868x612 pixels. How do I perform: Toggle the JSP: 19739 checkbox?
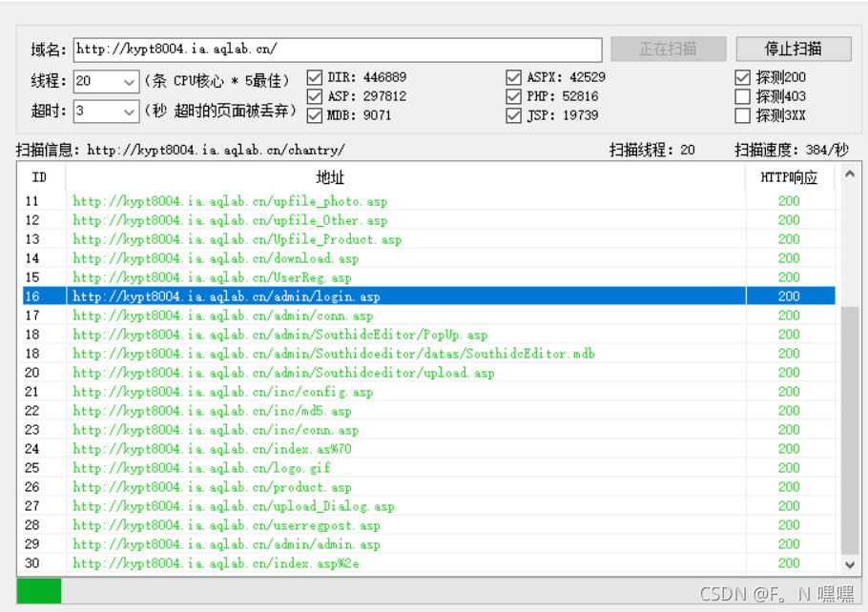pyautogui.click(x=514, y=115)
